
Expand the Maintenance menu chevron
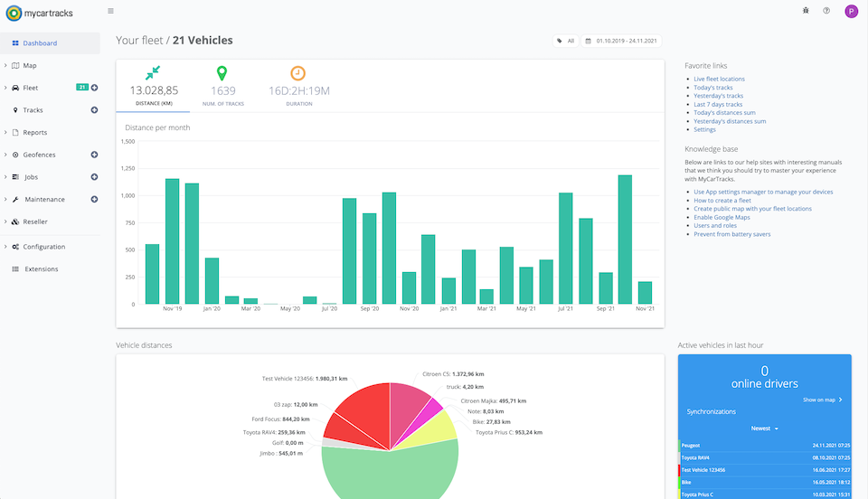(5, 199)
